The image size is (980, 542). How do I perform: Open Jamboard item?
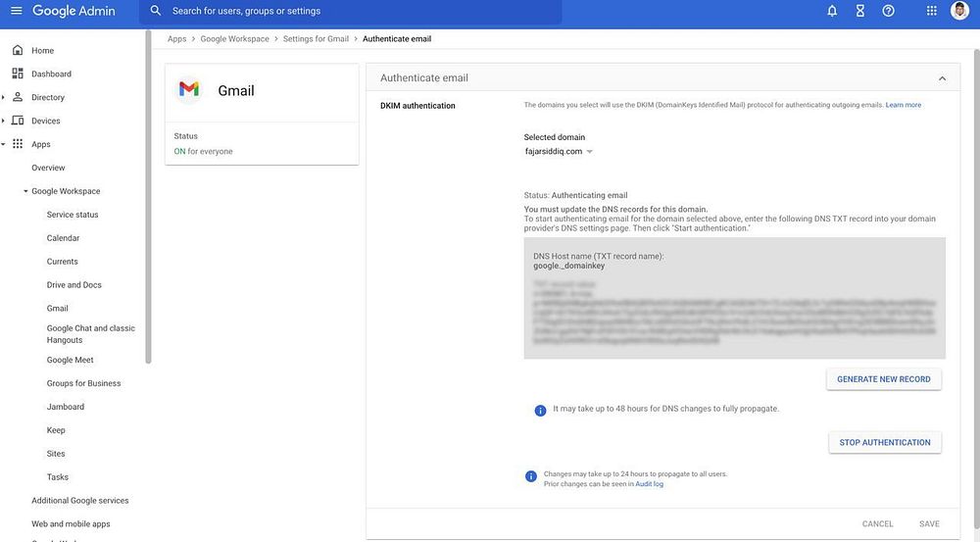[66, 407]
